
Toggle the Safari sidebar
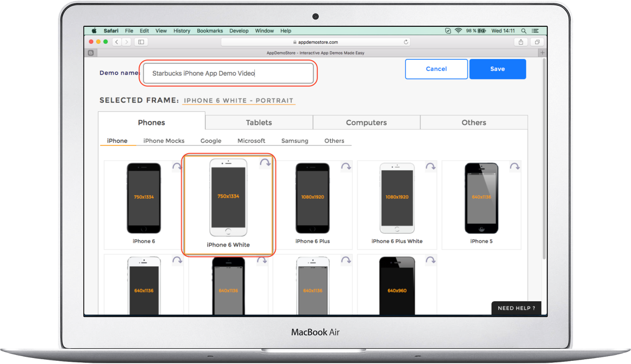[141, 42]
